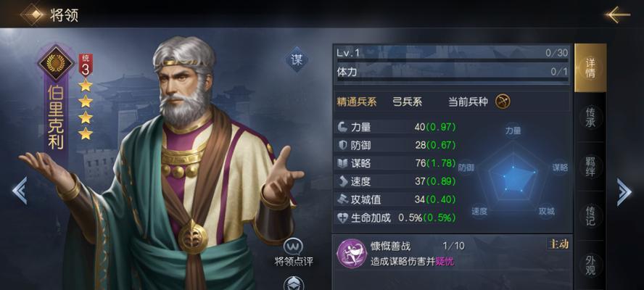
Task: Tap the diamond logo beside 将领 title
Action: pos(33,14)
